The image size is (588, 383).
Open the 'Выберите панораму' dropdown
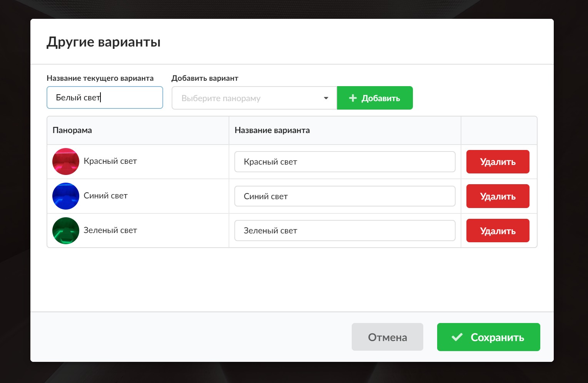click(x=254, y=98)
